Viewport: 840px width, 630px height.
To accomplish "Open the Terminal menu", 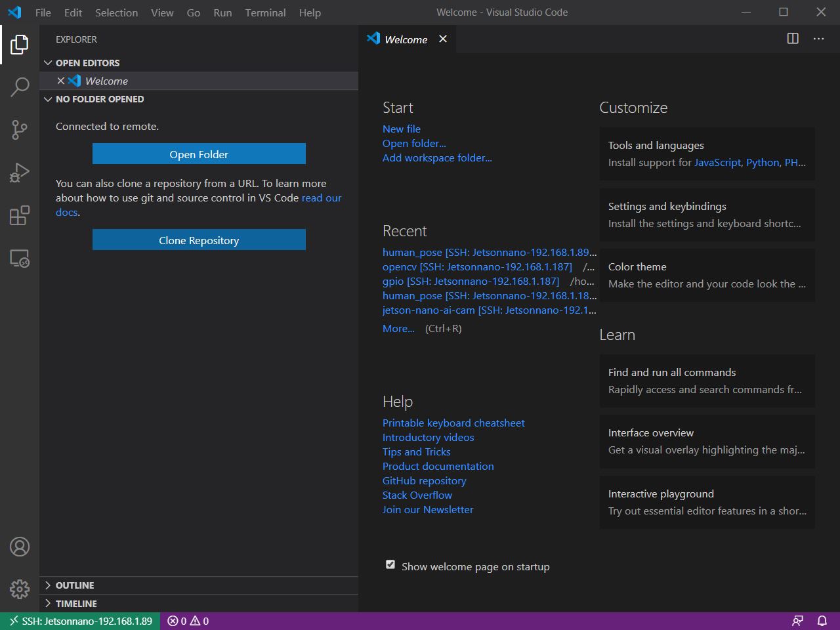I will [x=265, y=12].
